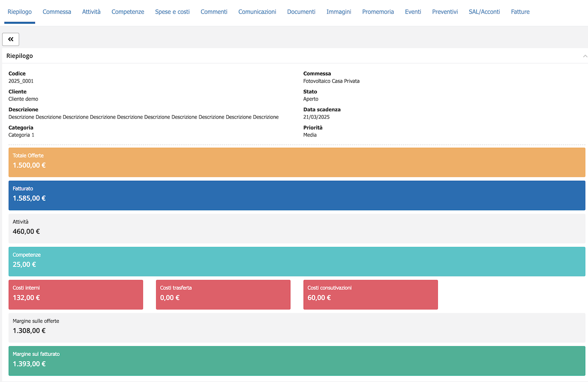Click the Costi consuntivazioni card

(371, 294)
